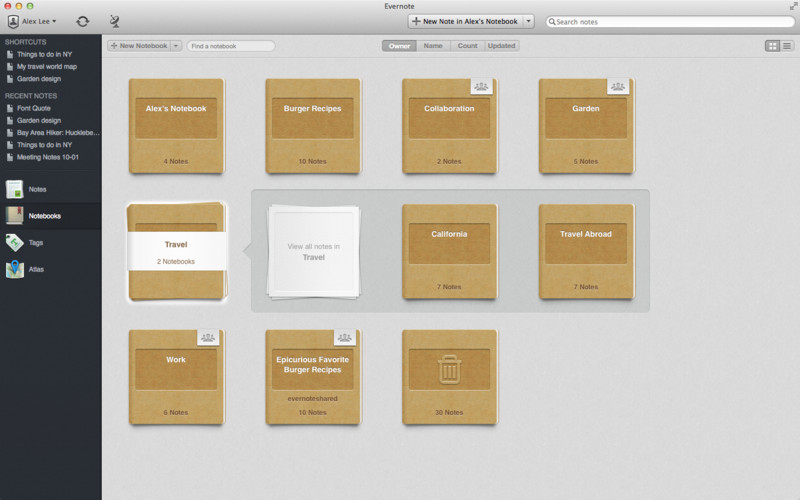
Task: Select Notes icon in sidebar
Action: pyautogui.click(x=14, y=189)
